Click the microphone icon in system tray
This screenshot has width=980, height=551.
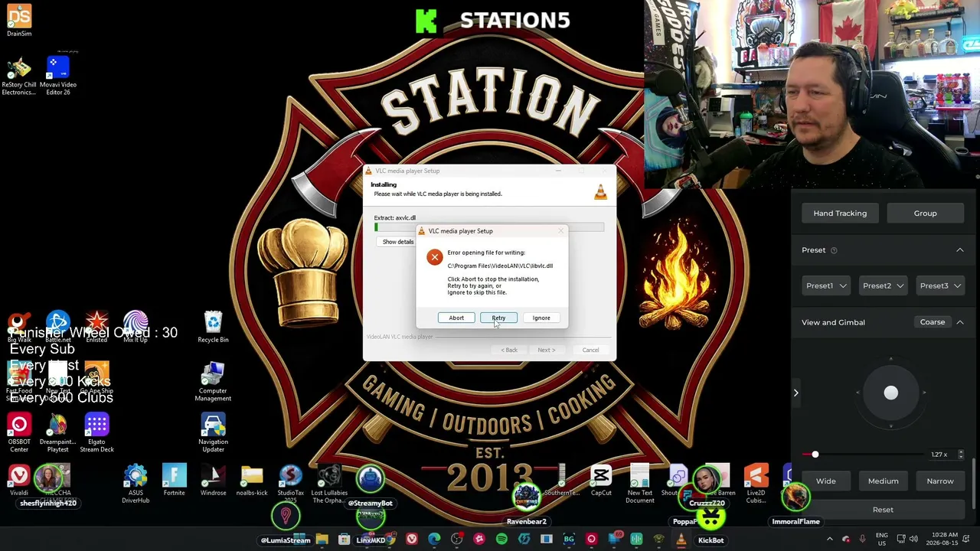[x=863, y=540]
